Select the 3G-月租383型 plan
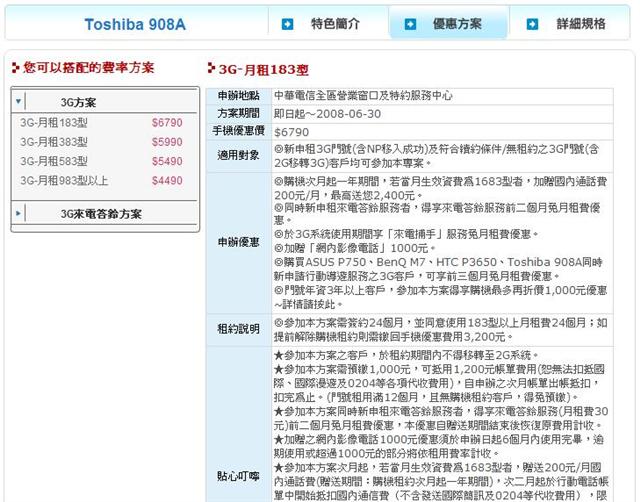The image size is (640, 502). (x=53, y=142)
